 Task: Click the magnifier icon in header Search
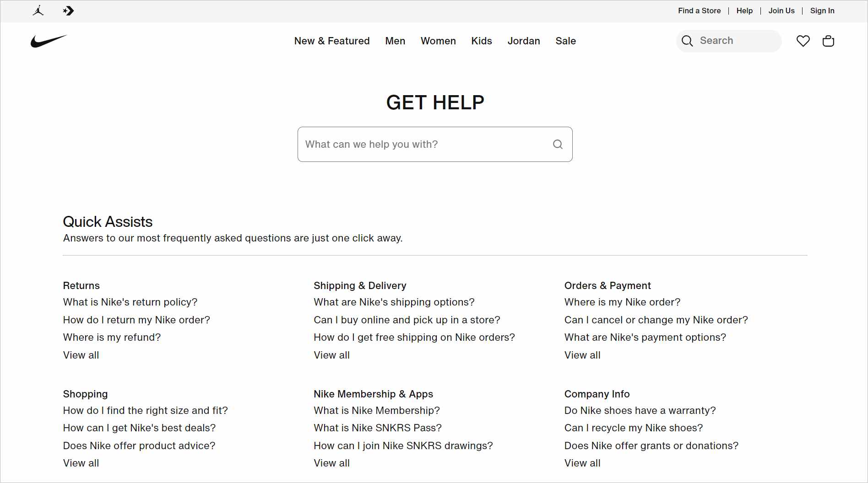[x=687, y=41]
